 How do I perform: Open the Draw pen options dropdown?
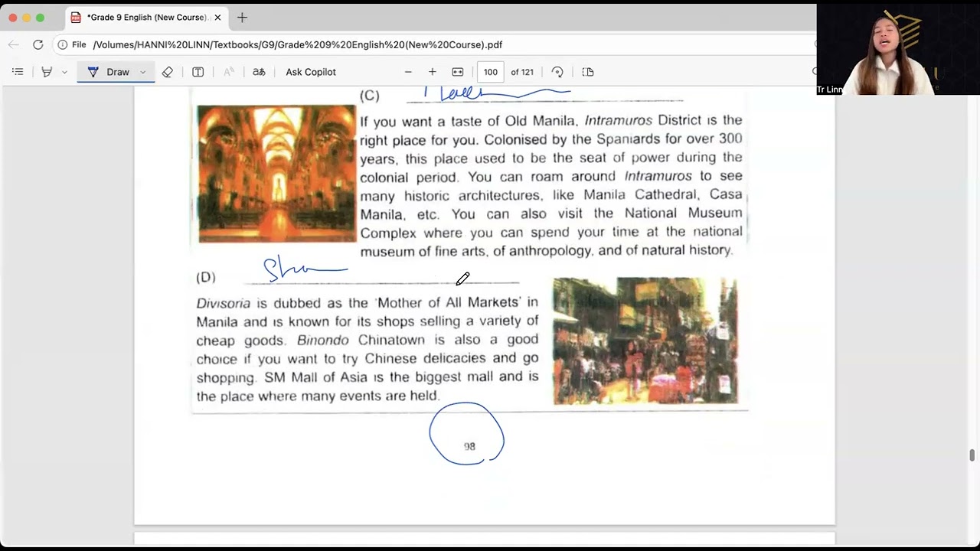(x=142, y=72)
